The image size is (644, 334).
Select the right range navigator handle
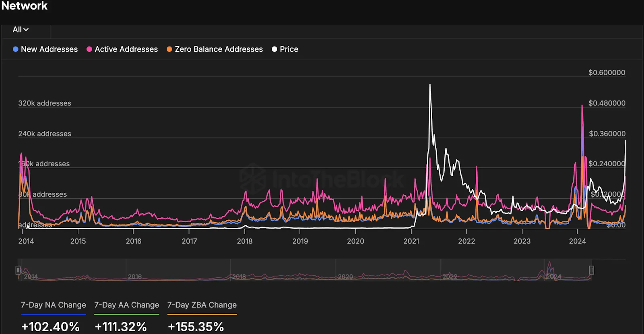[x=591, y=270]
